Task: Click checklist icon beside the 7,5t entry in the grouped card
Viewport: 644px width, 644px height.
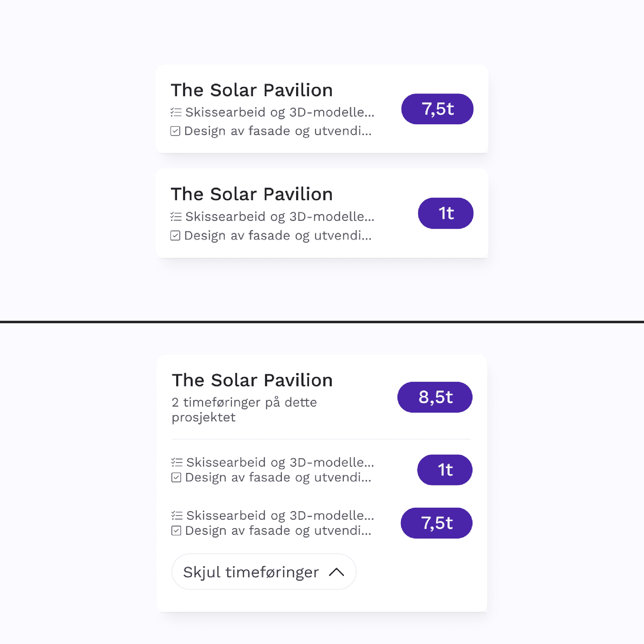Action: click(x=177, y=515)
